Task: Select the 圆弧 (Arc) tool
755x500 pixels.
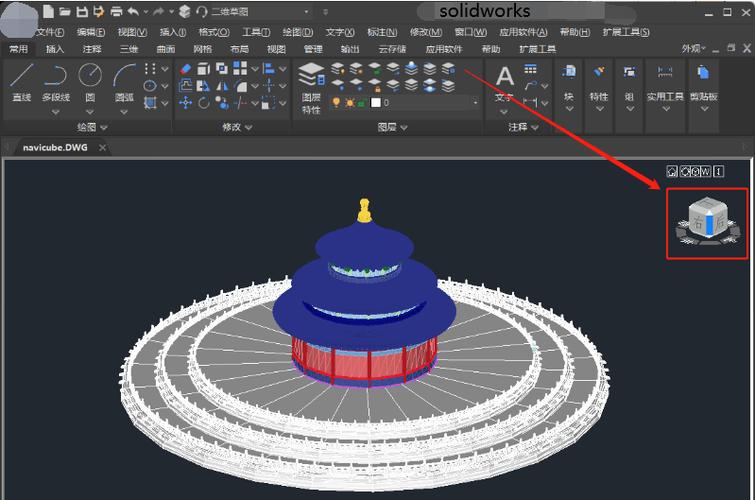Action: point(124,82)
